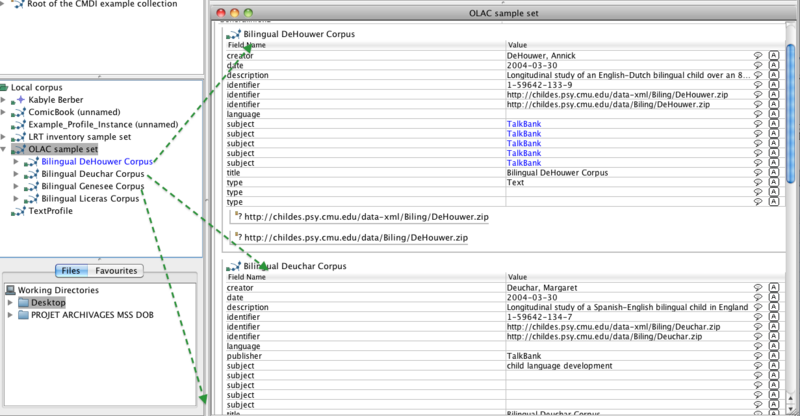The height and width of the screenshot is (416, 800).
Task: Switch to the Files tab
Action: pos(71,271)
